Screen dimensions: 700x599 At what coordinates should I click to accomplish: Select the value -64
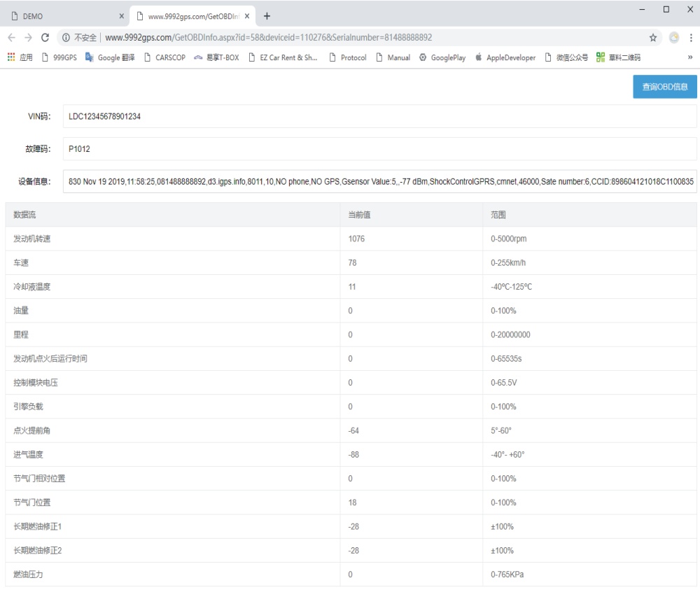point(353,431)
